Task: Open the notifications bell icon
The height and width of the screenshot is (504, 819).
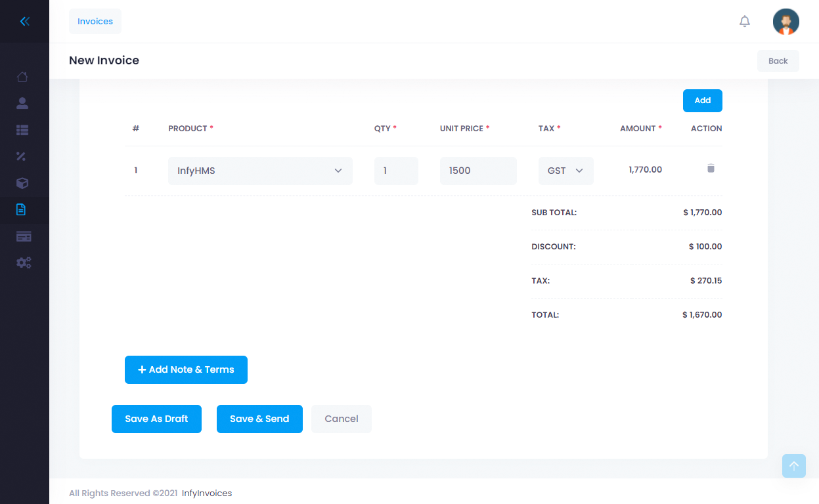Action: [x=744, y=21]
